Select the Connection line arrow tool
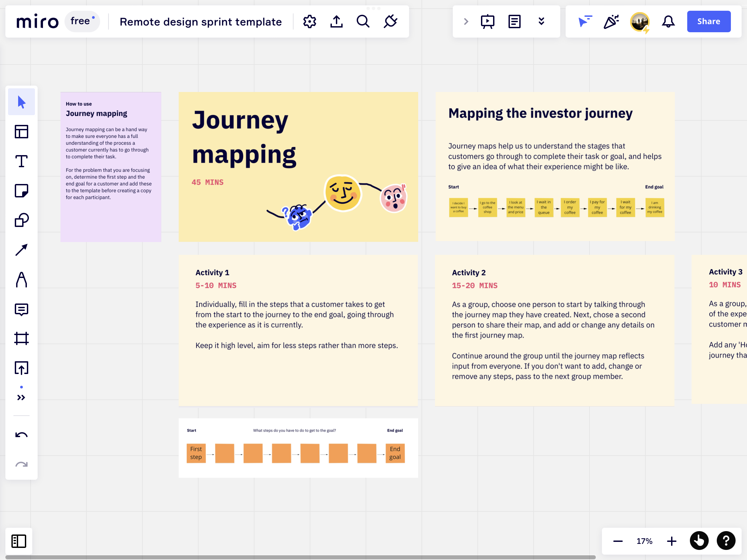Screen dimensions: 747x560 tap(21, 250)
